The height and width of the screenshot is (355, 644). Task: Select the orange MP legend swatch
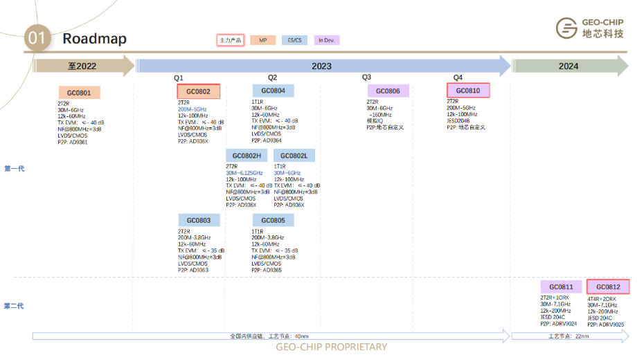[262, 40]
